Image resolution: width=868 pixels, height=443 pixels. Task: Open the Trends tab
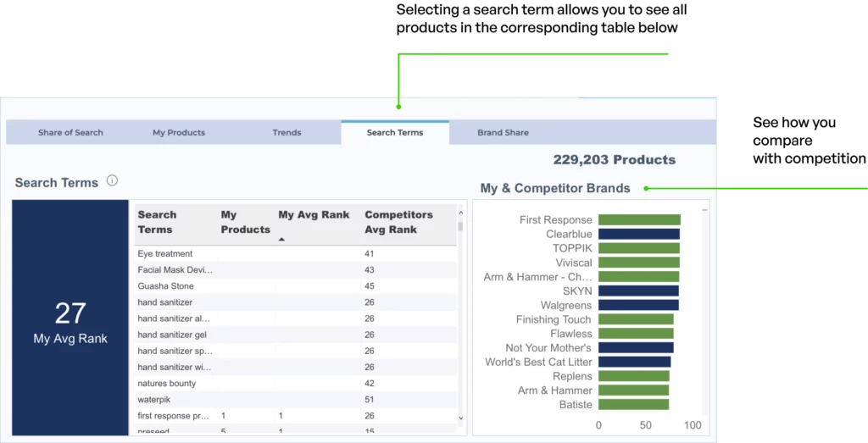pos(287,133)
